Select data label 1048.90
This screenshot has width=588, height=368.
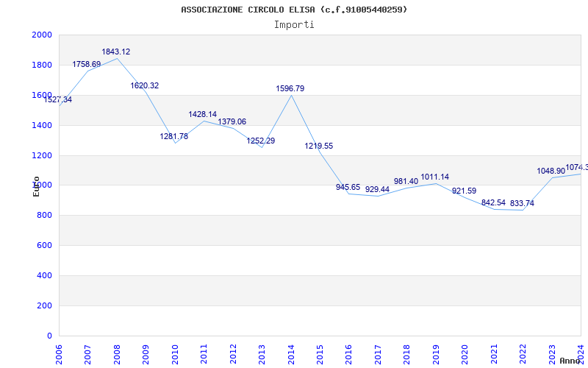point(551,171)
